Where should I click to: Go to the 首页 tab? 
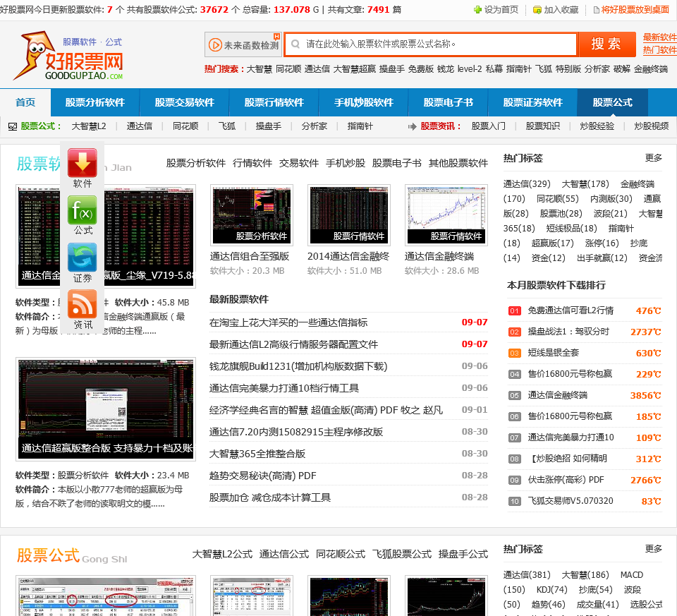(25, 102)
